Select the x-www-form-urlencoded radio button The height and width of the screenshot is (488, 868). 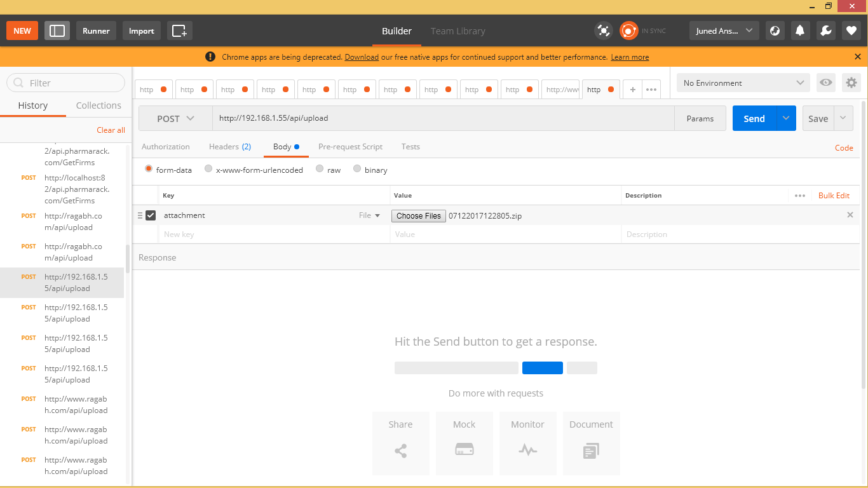coord(208,169)
